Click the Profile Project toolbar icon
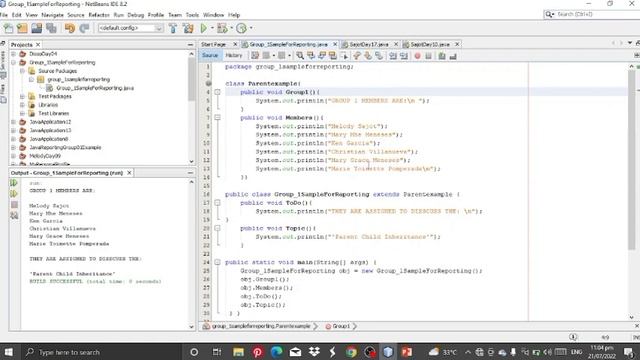This screenshot has height=360, width=640. (242, 28)
